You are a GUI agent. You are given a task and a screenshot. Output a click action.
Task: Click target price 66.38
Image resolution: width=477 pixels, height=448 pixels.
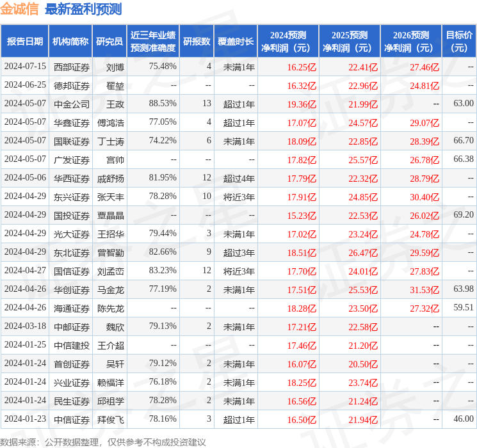point(464,159)
